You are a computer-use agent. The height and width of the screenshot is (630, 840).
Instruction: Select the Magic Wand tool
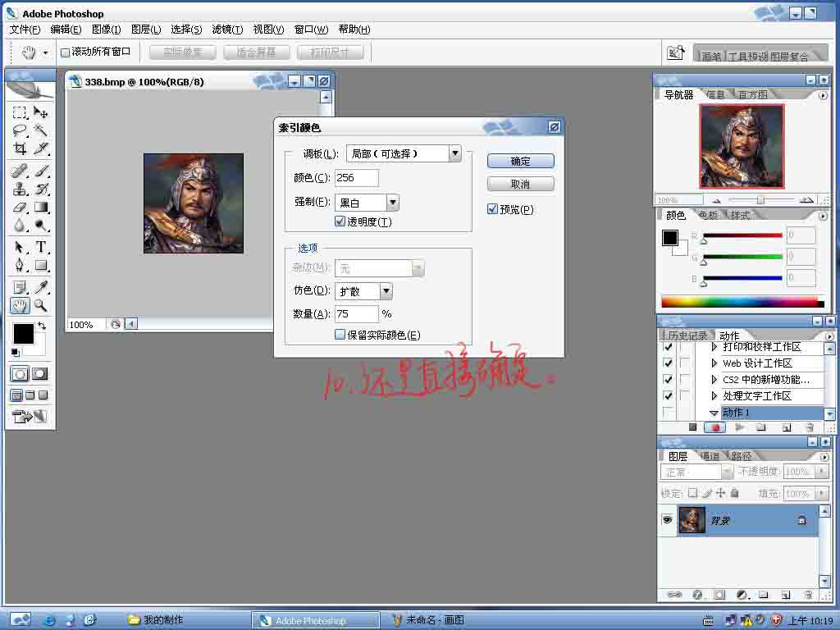pos(41,130)
